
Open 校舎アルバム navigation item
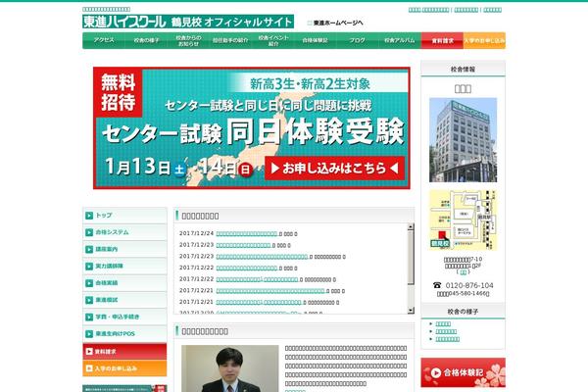tap(400, 40)
